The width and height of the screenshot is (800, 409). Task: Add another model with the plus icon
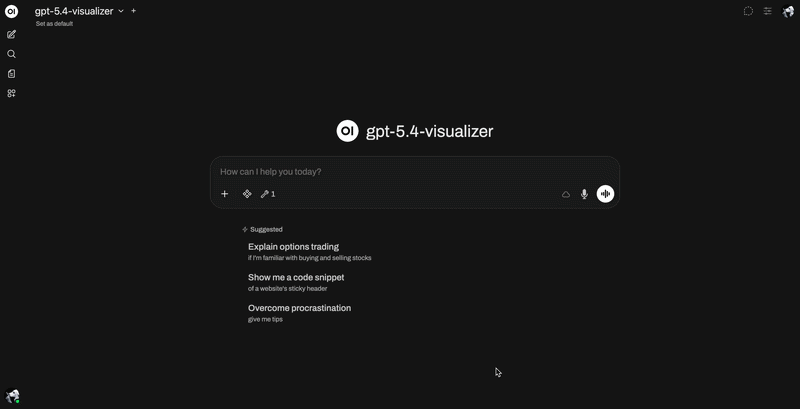click(134, 11)
